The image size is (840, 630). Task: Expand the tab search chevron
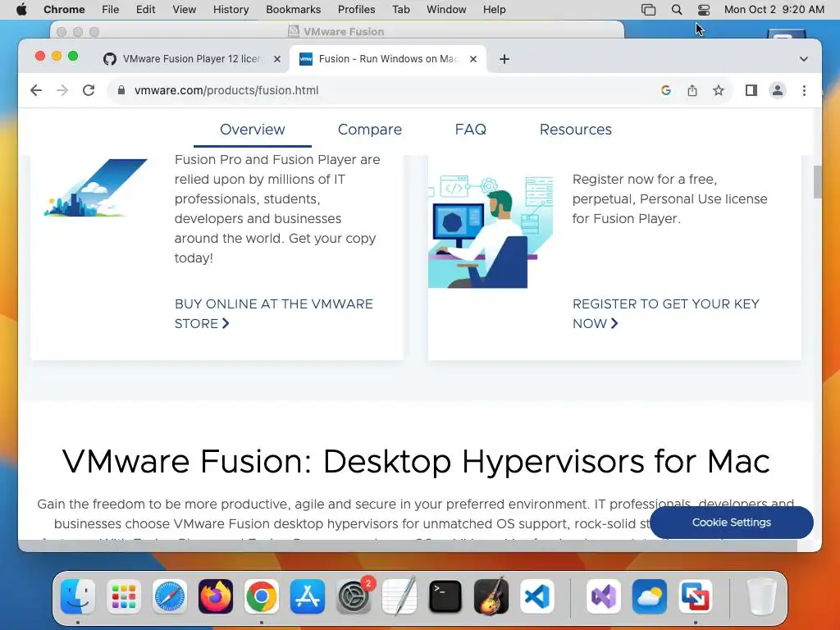click(x=804, y=59)
